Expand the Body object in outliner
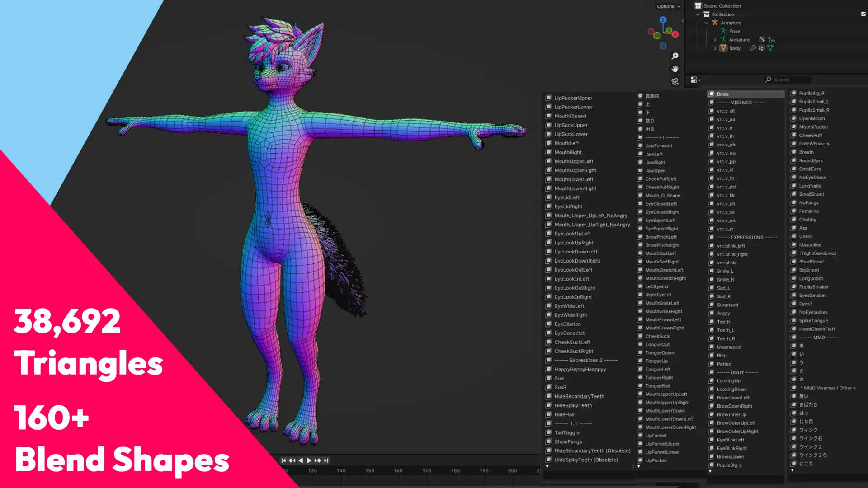868x488 pixels. 715,48
